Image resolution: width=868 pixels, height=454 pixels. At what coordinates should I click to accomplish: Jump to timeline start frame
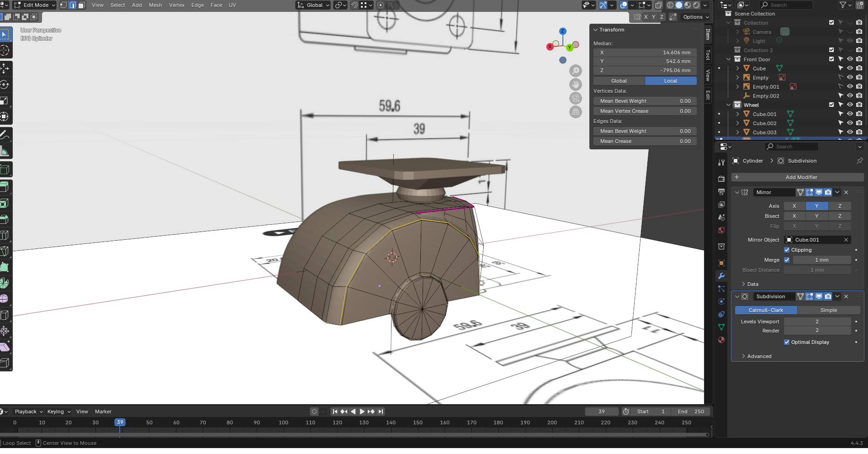pyautogui.click(x=335, y=412)
